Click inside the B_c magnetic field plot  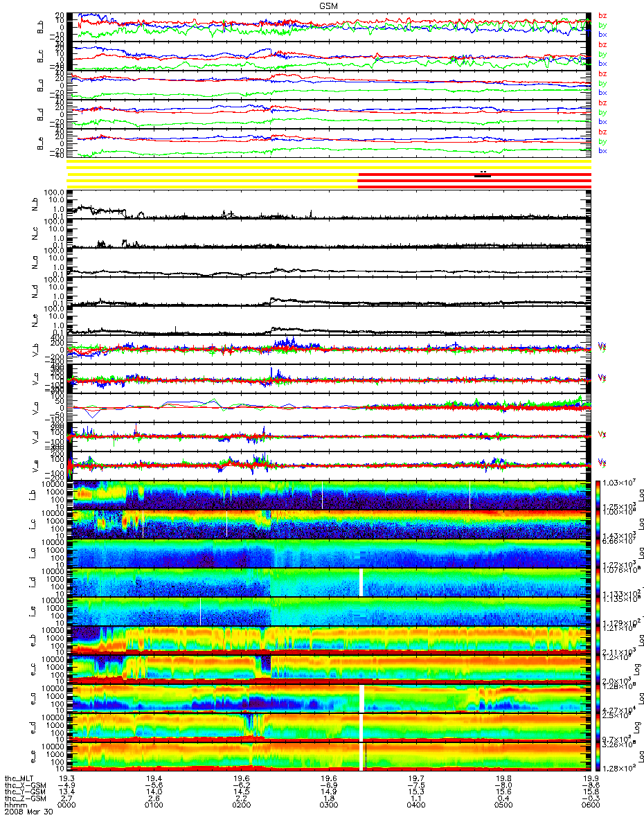point(329,56)
